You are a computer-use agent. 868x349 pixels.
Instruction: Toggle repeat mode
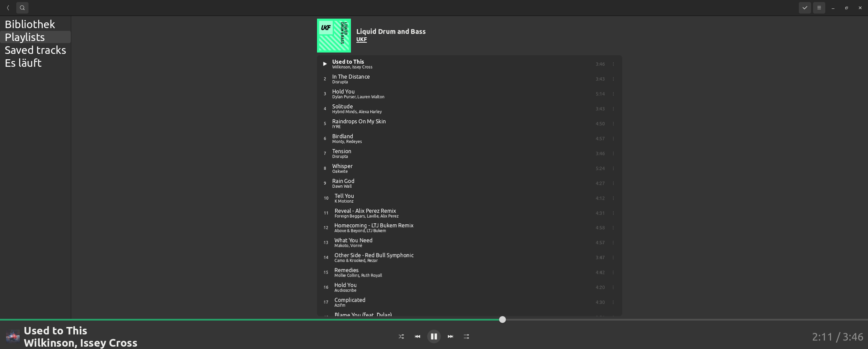[466, 336]
